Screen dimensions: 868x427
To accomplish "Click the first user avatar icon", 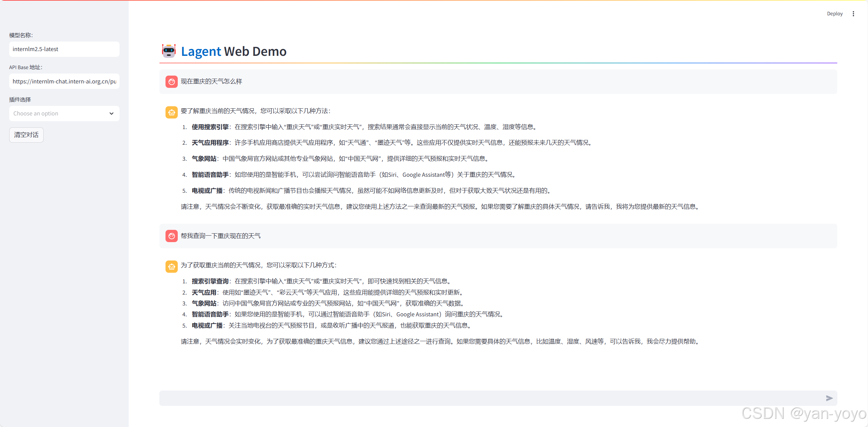I will coord(171,82).
